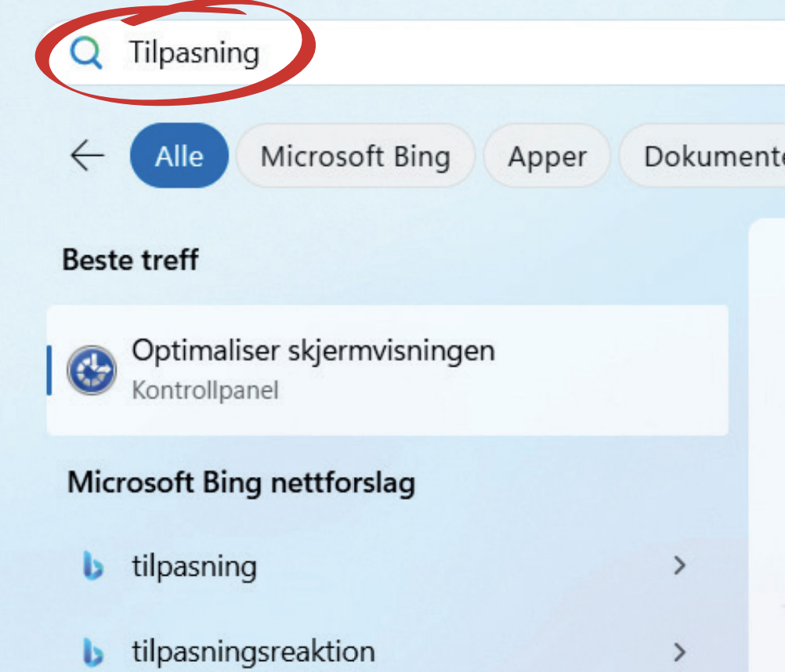The height and width of the screenshot is (672, 785).
Task: Click the Bing icon beside tilpasningsreaktion
Action: click(93, 652)
